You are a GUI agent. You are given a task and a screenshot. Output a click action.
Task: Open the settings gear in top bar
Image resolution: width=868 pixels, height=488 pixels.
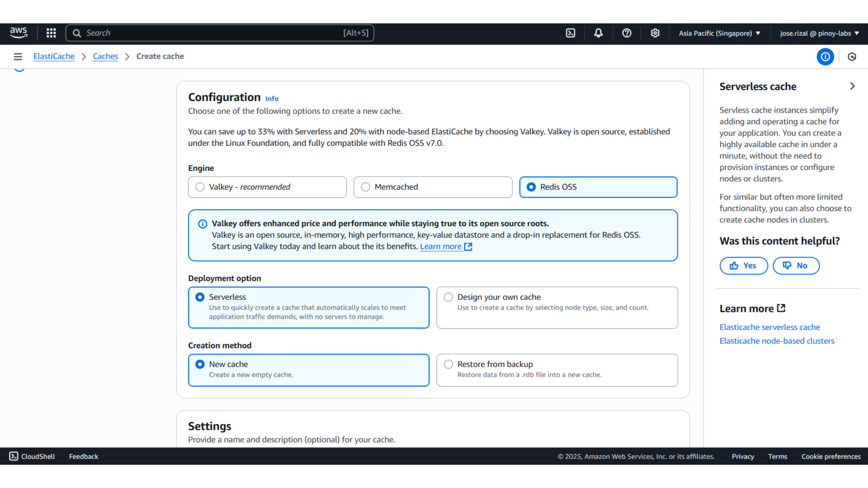[x=655, y=33]
